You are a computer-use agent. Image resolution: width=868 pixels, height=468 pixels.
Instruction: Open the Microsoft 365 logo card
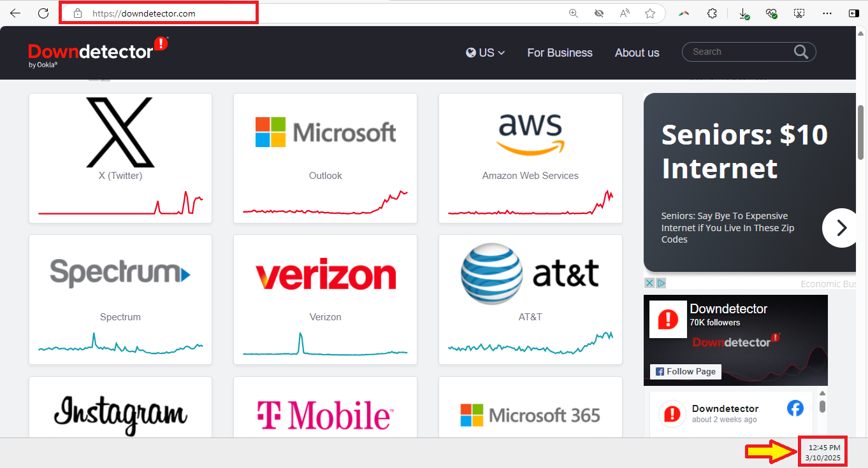point(530,415)
